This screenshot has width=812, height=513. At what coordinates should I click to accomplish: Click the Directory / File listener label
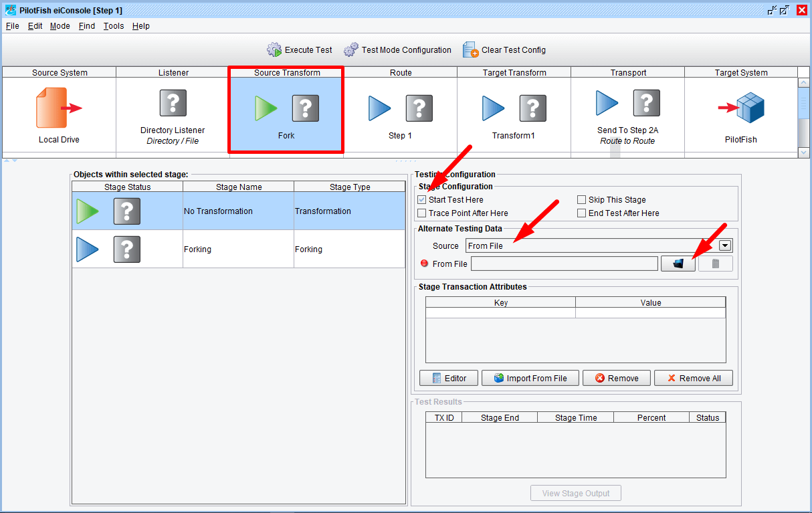(173, 141)
